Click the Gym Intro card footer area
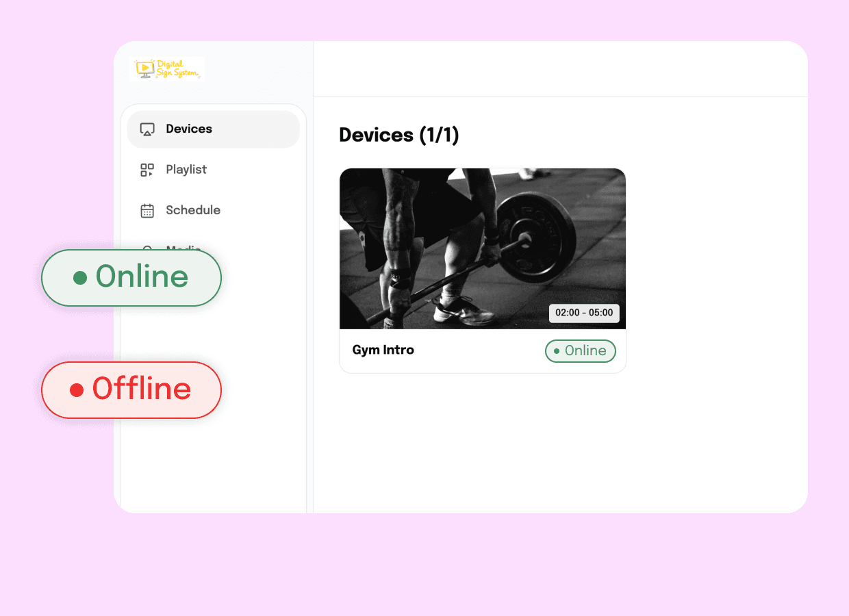 [483, 351]
